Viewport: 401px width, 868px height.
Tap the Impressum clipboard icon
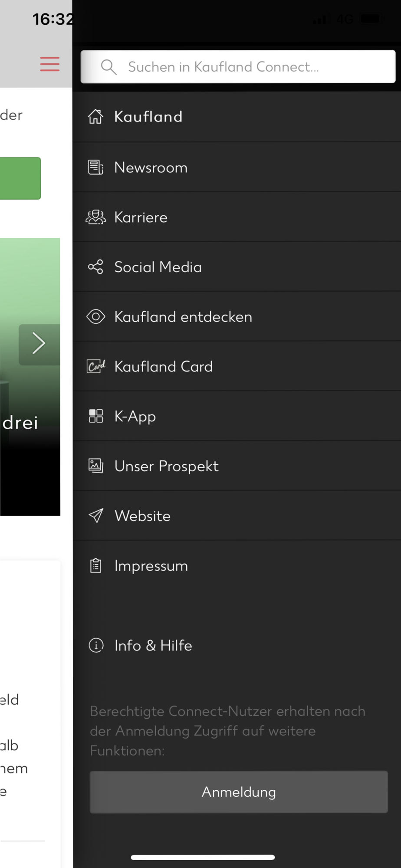tap(96, 566)
